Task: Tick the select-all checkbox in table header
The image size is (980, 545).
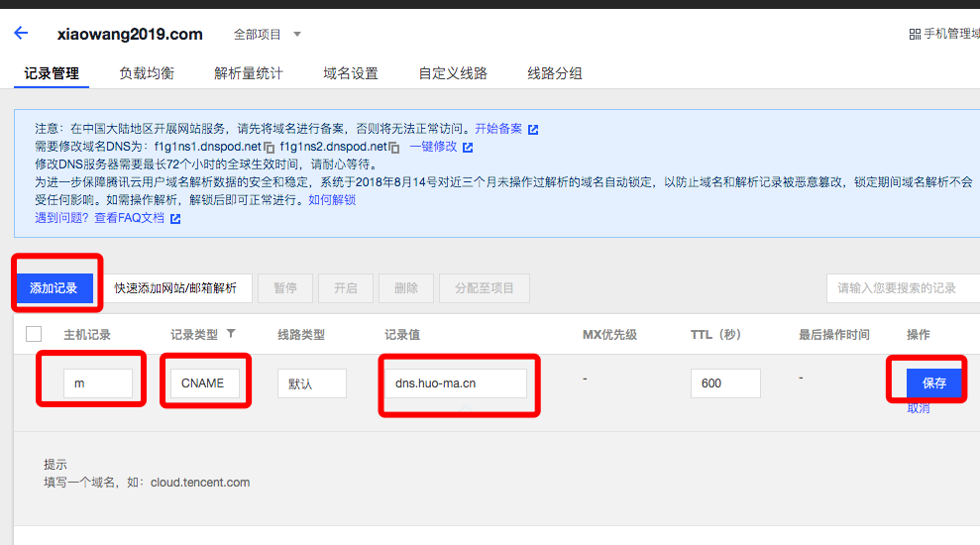Action: pyautogui.click(x=34, y=334)
